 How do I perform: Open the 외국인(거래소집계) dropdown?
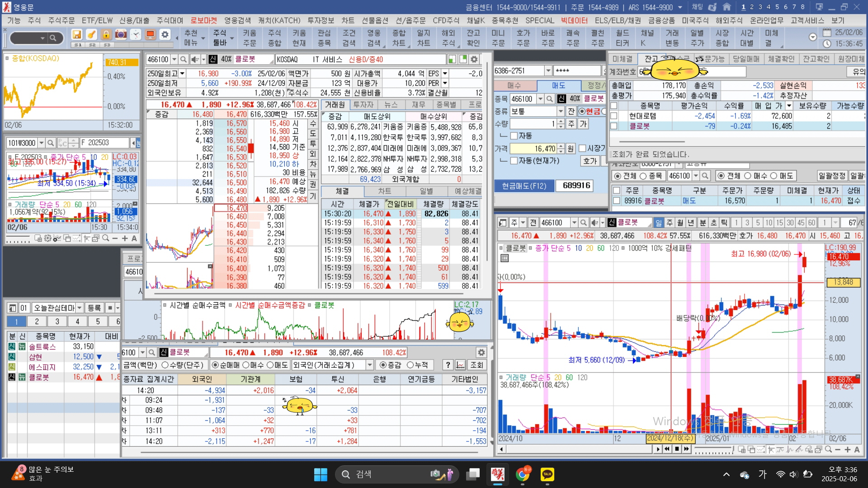click(x=370, y=365)
